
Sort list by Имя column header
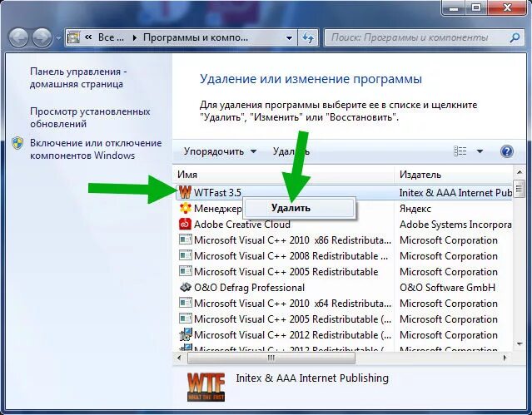coord(283,175)
